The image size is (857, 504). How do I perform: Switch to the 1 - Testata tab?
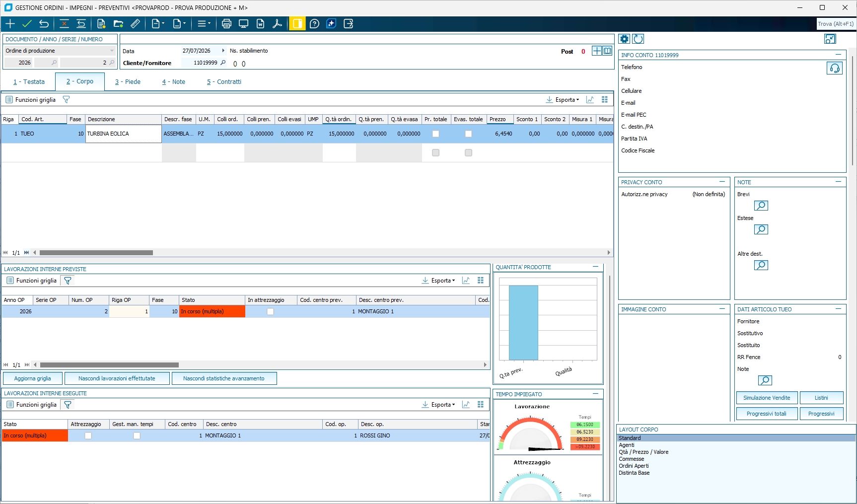[29, 82]
